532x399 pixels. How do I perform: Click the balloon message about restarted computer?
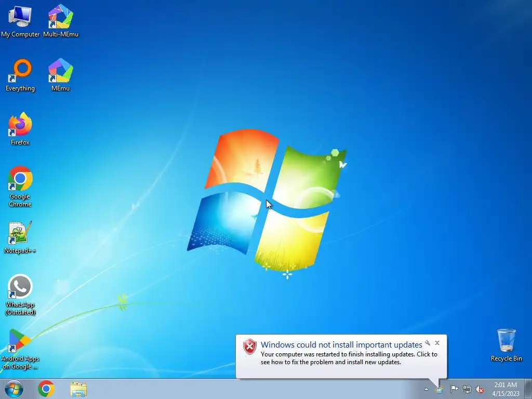pyautogui.click(x=349, y=358)
